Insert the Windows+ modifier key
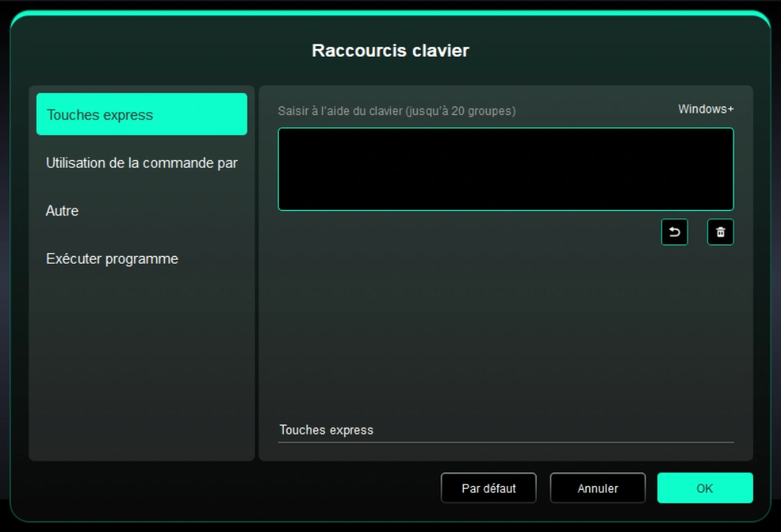This screenshot has height=532, width=781. point(705,110)
